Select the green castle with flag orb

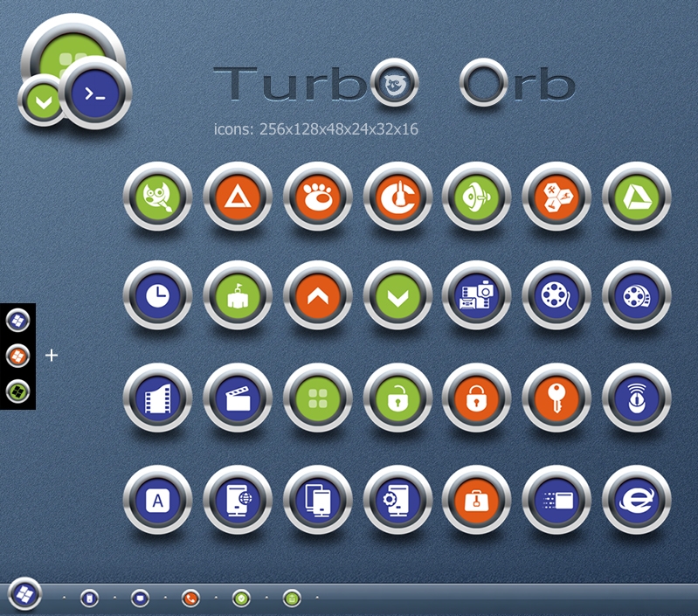[x=238, y=295]
